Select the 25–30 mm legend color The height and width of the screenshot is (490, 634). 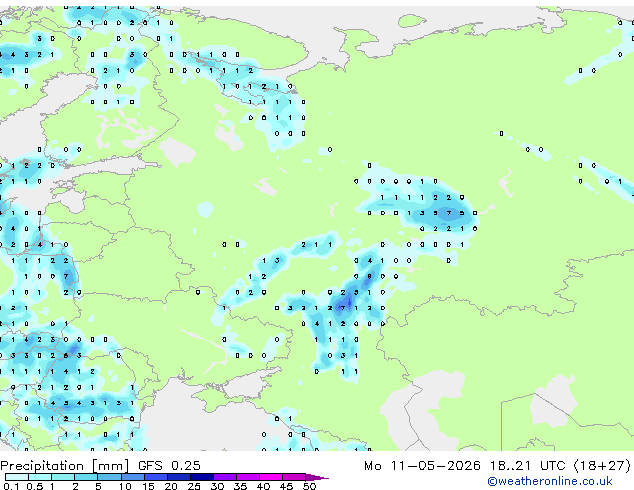pos(202,477)
